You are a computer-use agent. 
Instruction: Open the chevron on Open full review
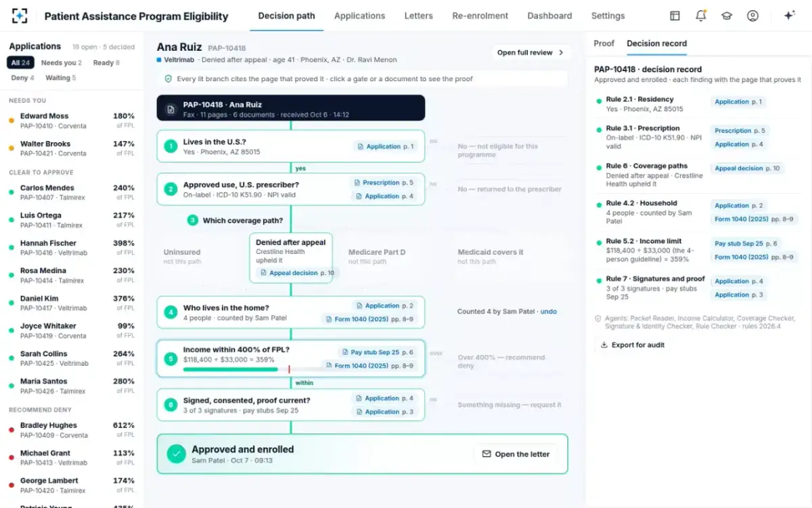[x=561, y=52]
